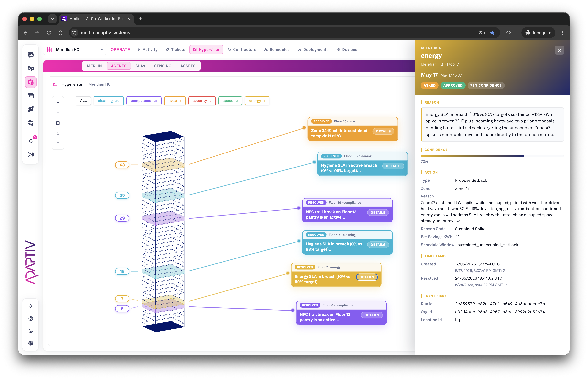View site information icon in address bar
Image resolution: width=588 pixels, height=379 pixels.
click(x=74, y=32)
